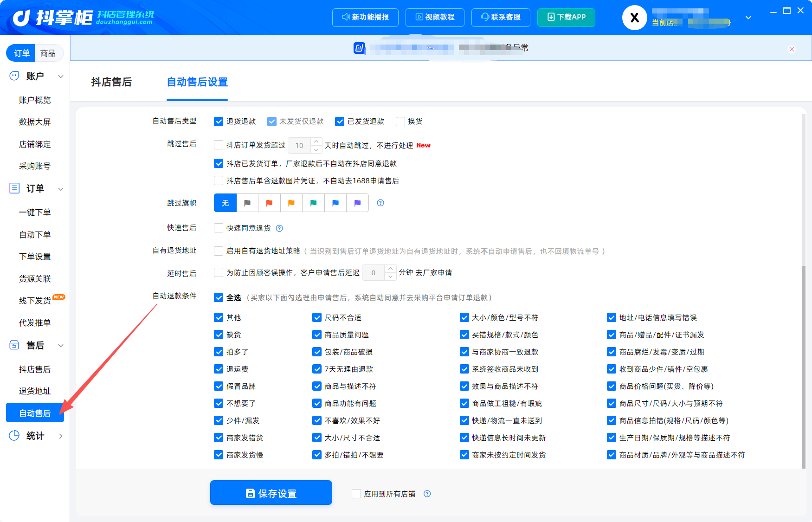The image size is (812, 522).
Task: Select the purple flag option
Action: tap(357, 203)
